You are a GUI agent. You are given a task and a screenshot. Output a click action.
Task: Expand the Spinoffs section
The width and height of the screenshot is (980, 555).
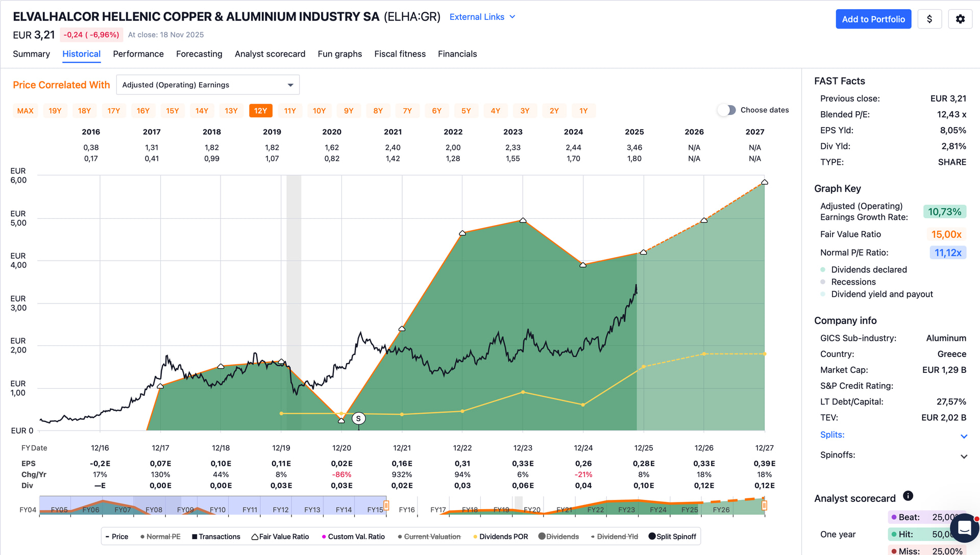[x=964, y=457]
